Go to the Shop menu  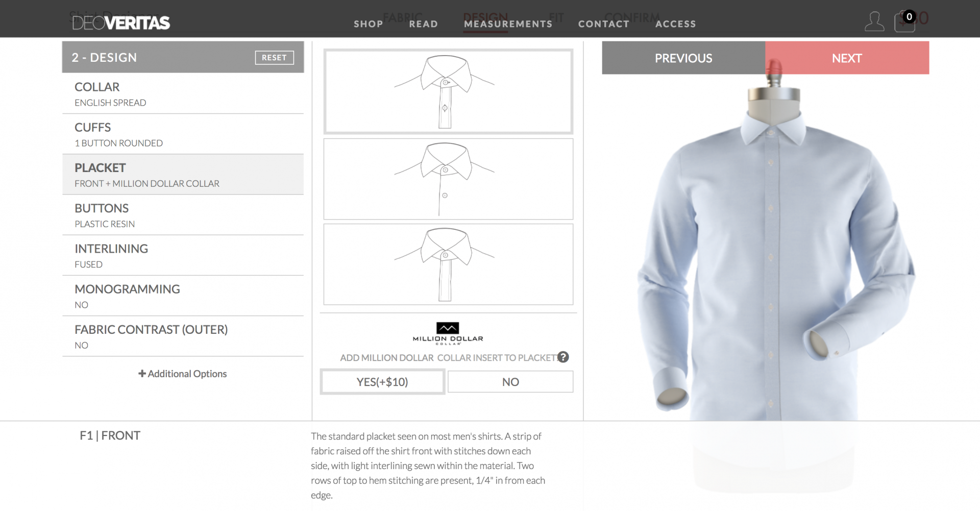369,24
